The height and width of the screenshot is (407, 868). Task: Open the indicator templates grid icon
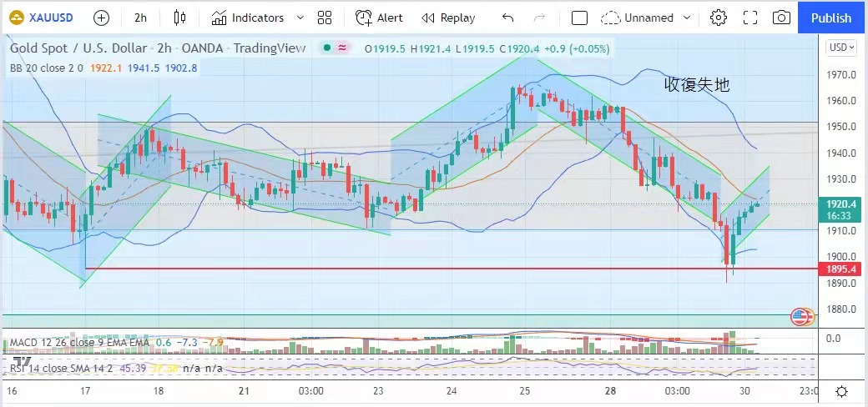325,18
